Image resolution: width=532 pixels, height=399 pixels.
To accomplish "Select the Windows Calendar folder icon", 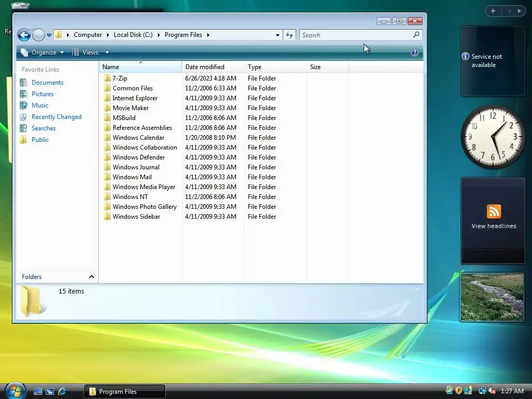I will pos(107,137).
